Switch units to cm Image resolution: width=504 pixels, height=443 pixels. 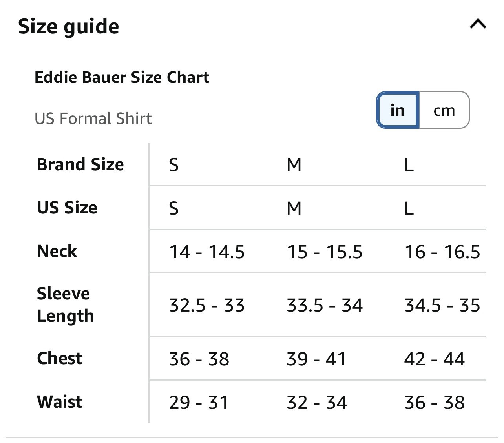444,110
